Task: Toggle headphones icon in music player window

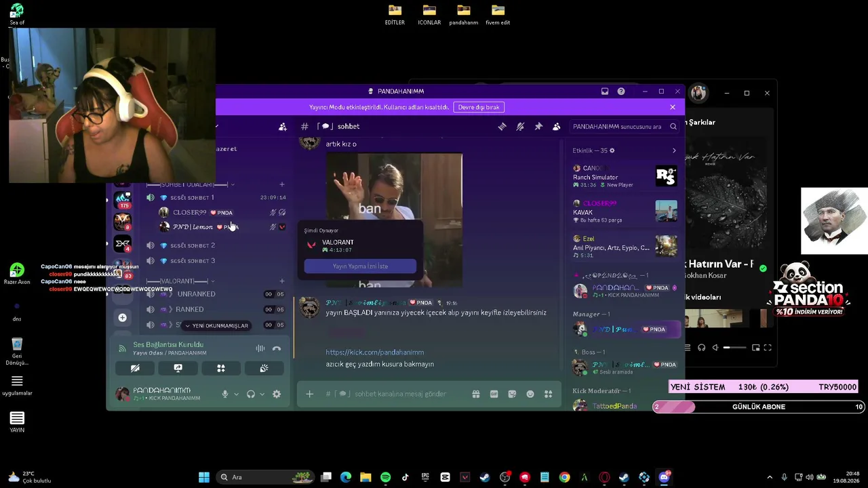Action: [x=702, y=348]
